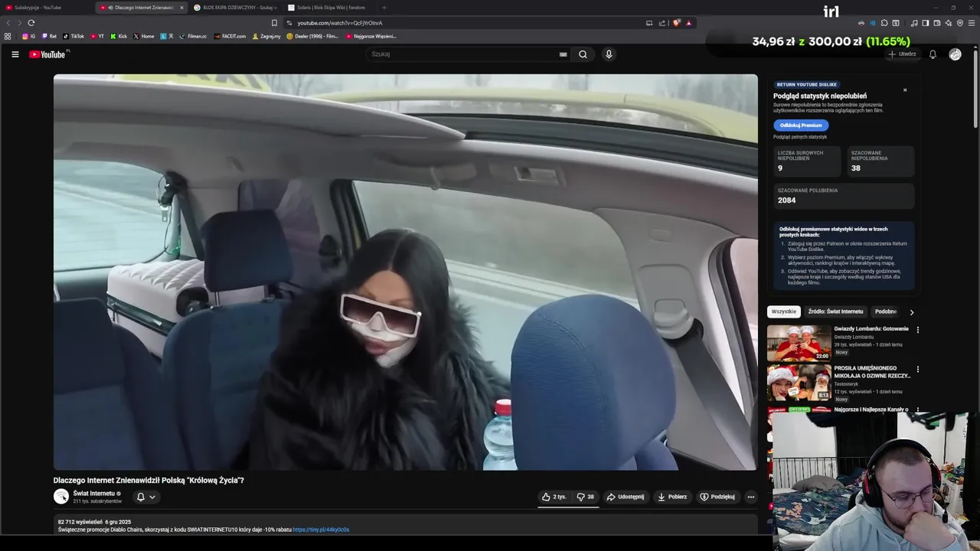Viewport: 980px width, 551px height.
Task: Open on-screen keyboard in search box
Action: point(563,54)
